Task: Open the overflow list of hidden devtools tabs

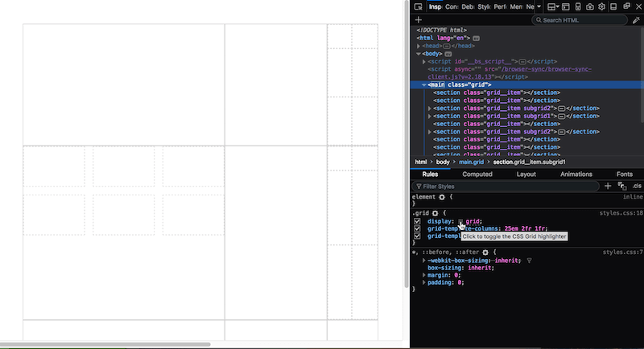Action: pyautogui.click(x=539, y=6)
